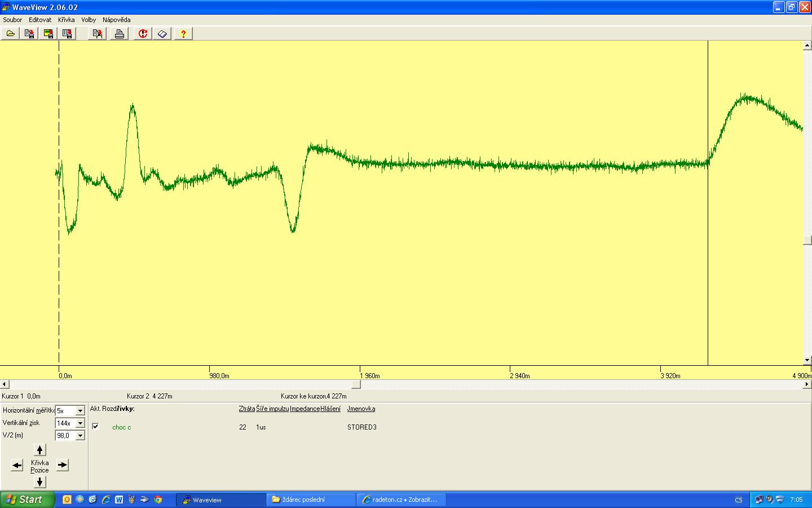Image resolution: width=812 pixels, height=508 pixels.
Task: Click the STORED3 label value
Action: tap(361, 427)
